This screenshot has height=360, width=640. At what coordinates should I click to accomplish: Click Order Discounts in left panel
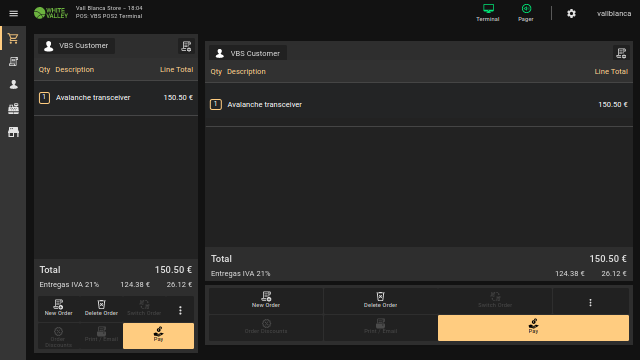58,336
